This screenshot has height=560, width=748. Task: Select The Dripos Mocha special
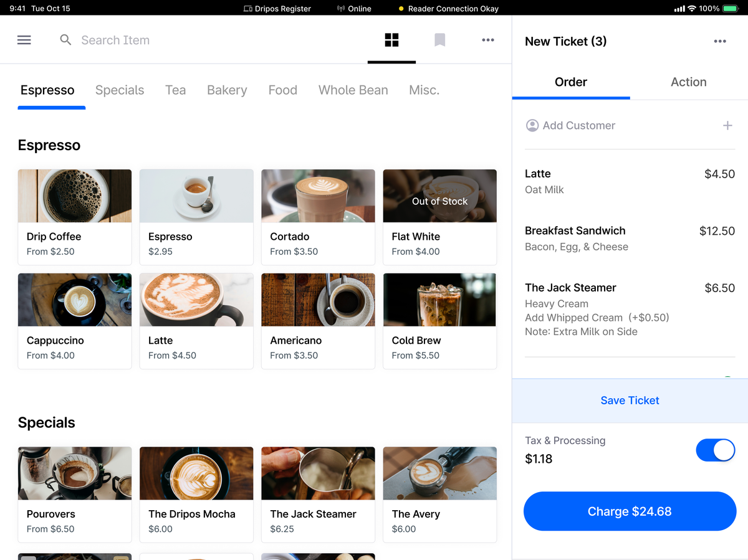[x=196, y=494]
